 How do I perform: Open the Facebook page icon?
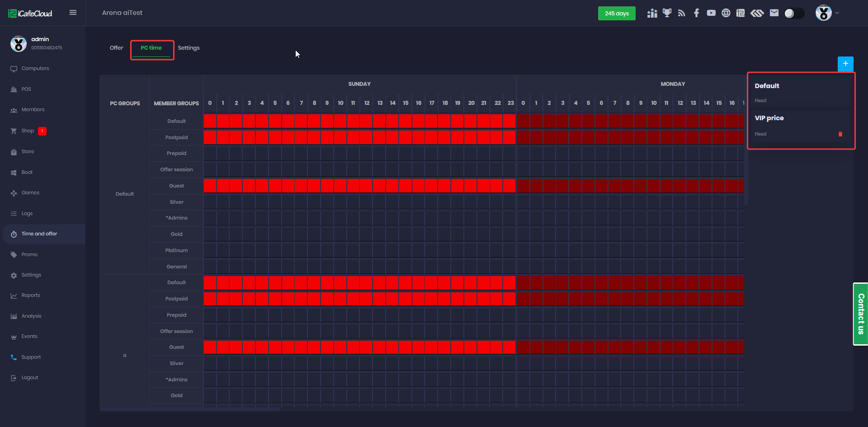(x=696, y=13)
